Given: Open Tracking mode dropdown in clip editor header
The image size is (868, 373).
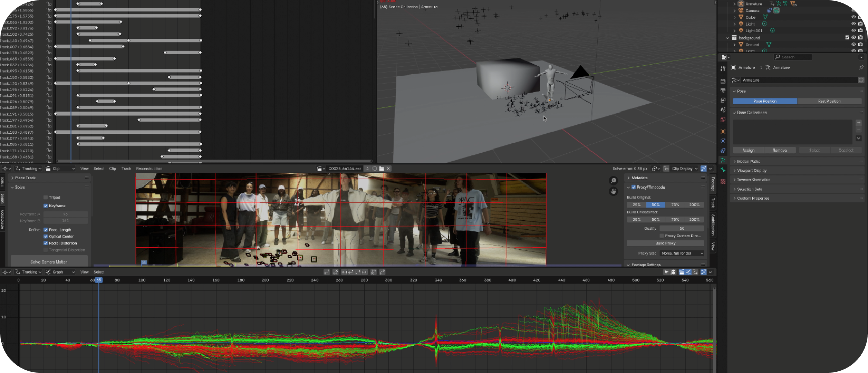Looking at the screenshot, I should point(28,169).
